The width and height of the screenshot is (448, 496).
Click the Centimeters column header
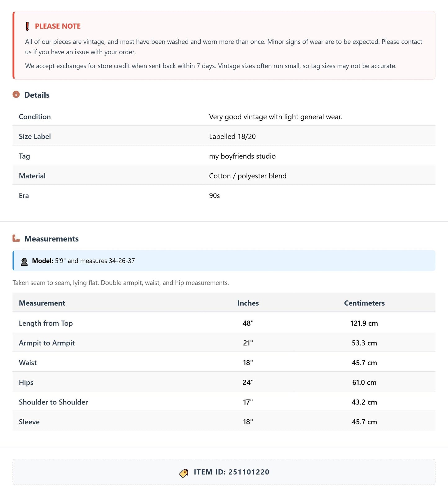coord(364,303)
